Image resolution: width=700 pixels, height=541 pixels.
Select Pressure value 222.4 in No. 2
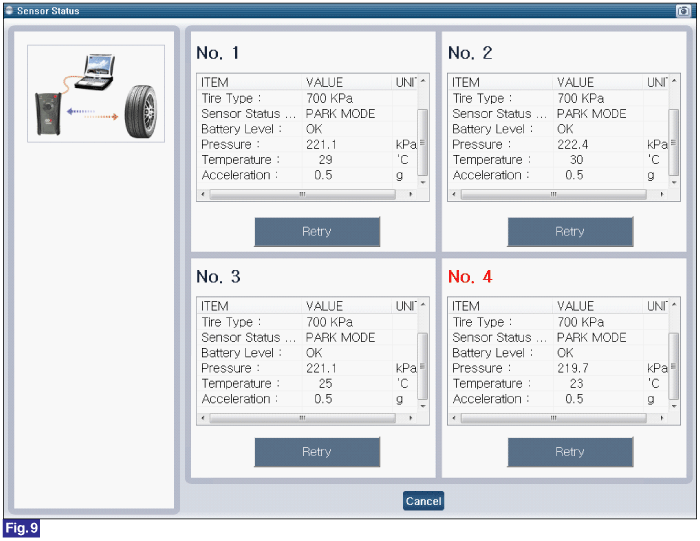click(573, 144)
